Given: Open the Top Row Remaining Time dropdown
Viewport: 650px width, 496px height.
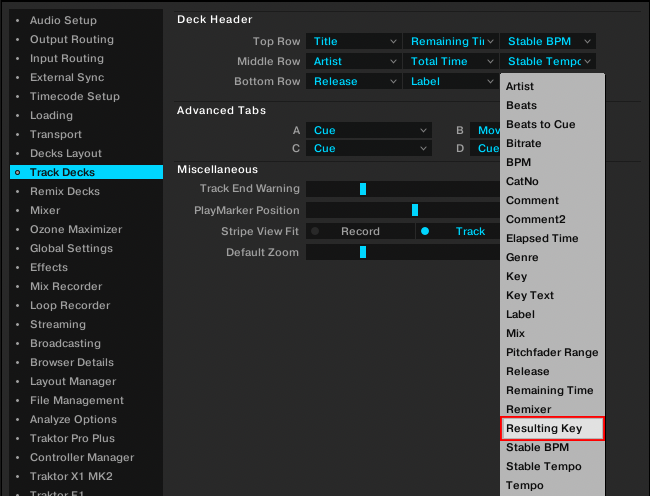Looking at the screenshot, I should 450,41.
